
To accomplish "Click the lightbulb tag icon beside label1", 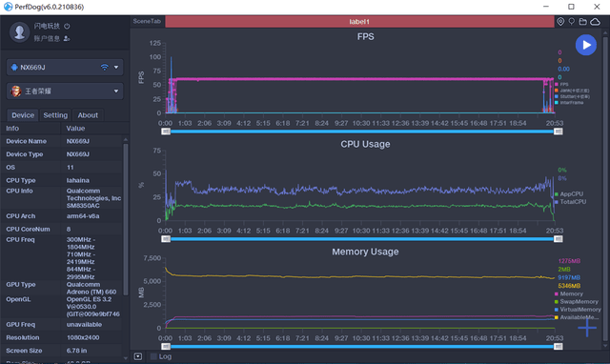I will tap(572, 22).
